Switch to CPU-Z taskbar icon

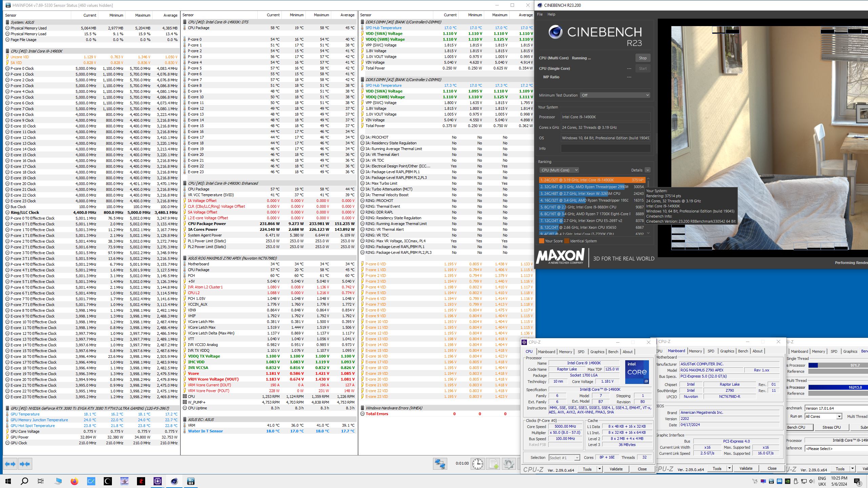tap(158, 481)
